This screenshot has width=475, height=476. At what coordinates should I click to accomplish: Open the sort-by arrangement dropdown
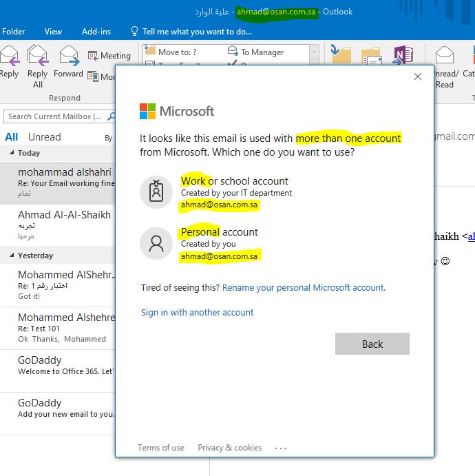(109, 138)
